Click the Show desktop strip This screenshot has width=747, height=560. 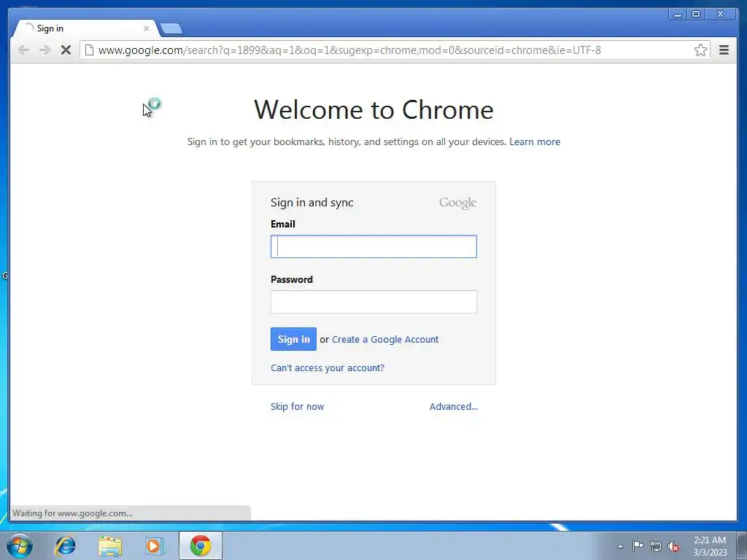pyautogui.click(x=742, y=545)
